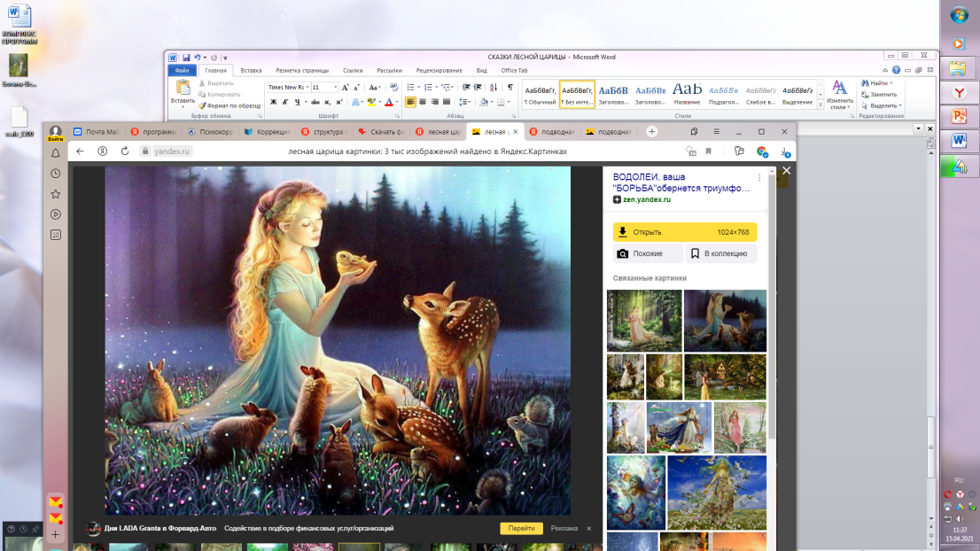Go back using the browser back arrow
This screenshot has height=551, width=980.
click(80, 151)
